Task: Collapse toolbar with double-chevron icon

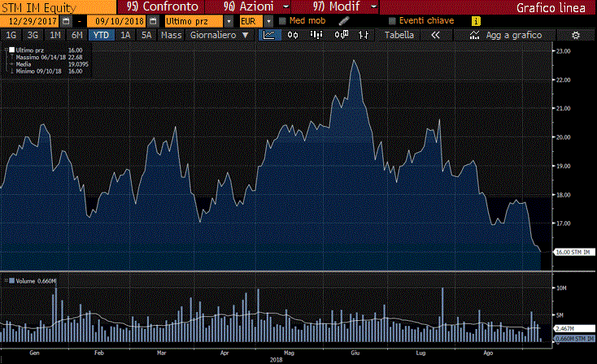Action: [436, 35]
